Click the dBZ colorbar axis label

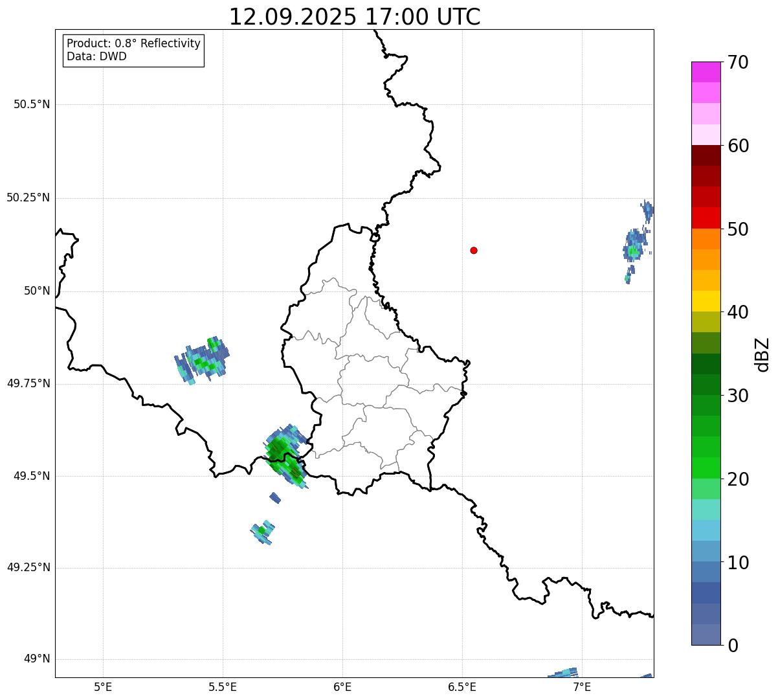tap(762, 354)
